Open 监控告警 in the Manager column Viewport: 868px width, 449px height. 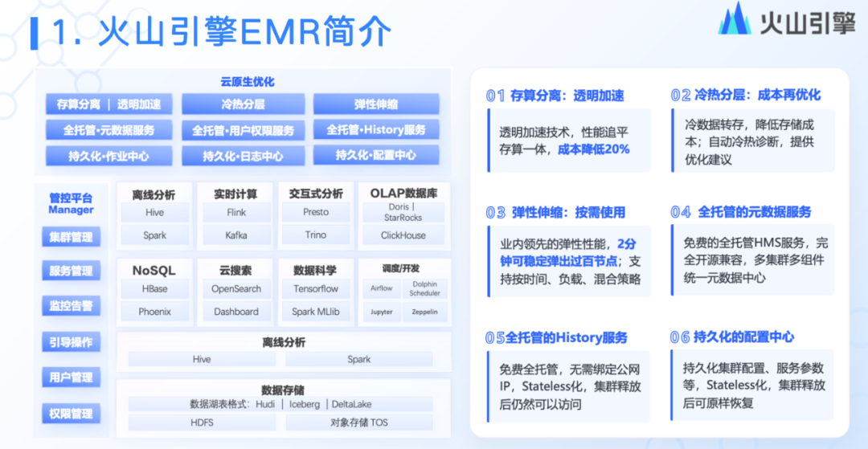click(71, 306)
